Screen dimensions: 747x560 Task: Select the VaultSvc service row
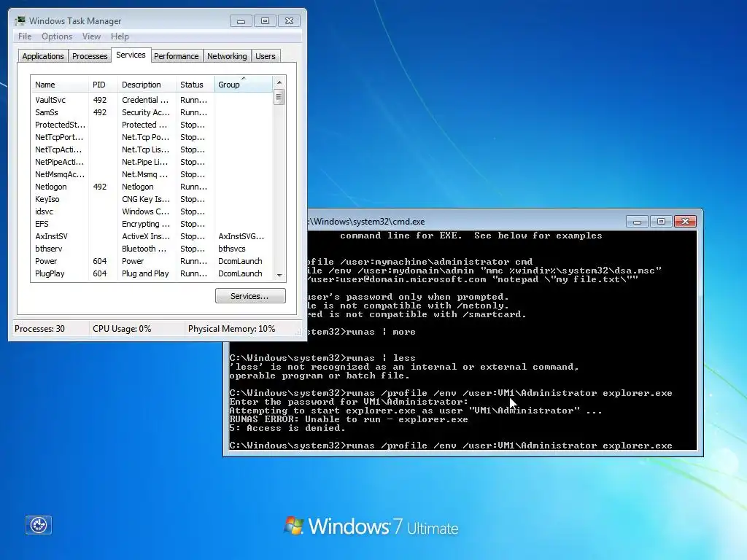click(x=152, y=100)
